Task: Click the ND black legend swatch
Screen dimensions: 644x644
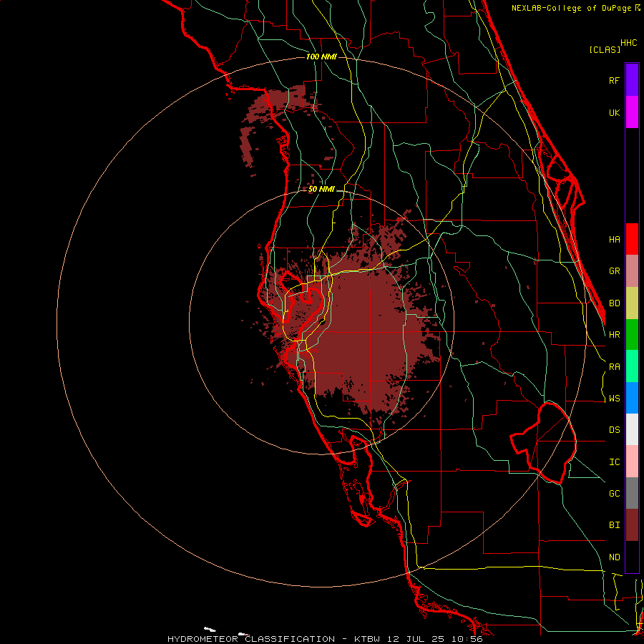Action: point(632,557)
